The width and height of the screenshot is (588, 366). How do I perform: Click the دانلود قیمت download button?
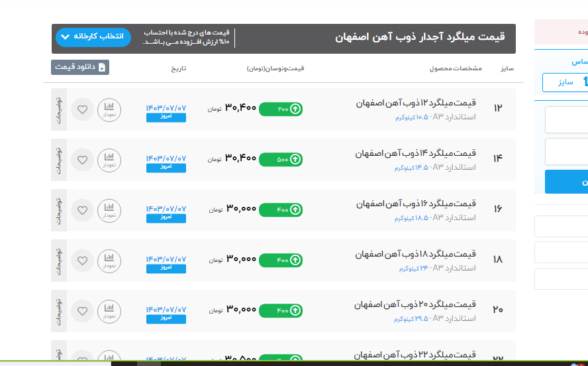[80, 67]
